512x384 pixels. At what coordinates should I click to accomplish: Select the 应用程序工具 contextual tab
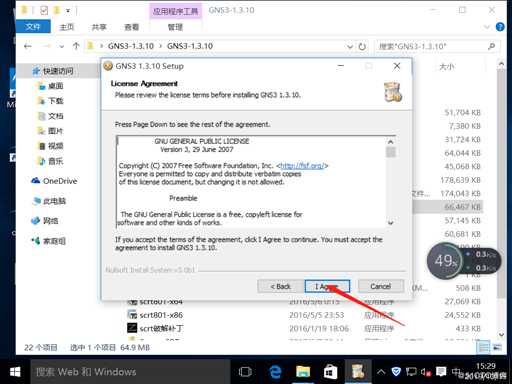click(x=175, y=11)
